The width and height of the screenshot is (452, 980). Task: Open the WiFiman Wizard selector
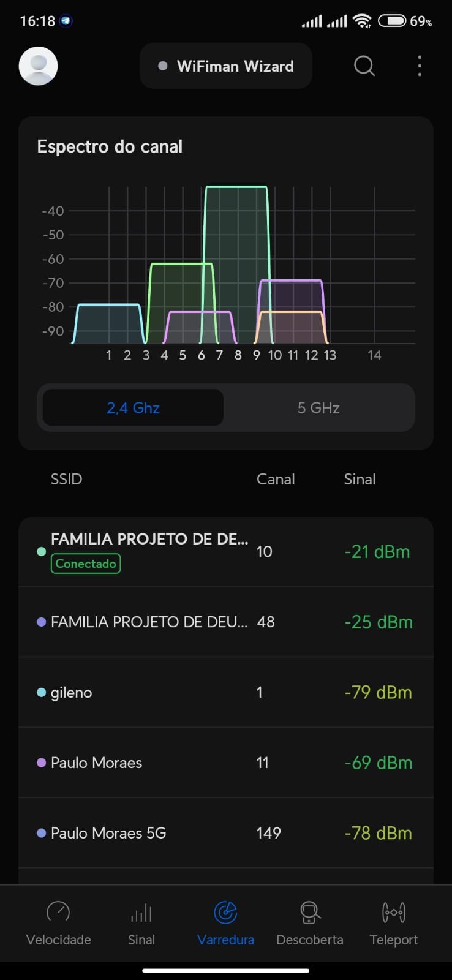tap(226, 66)
